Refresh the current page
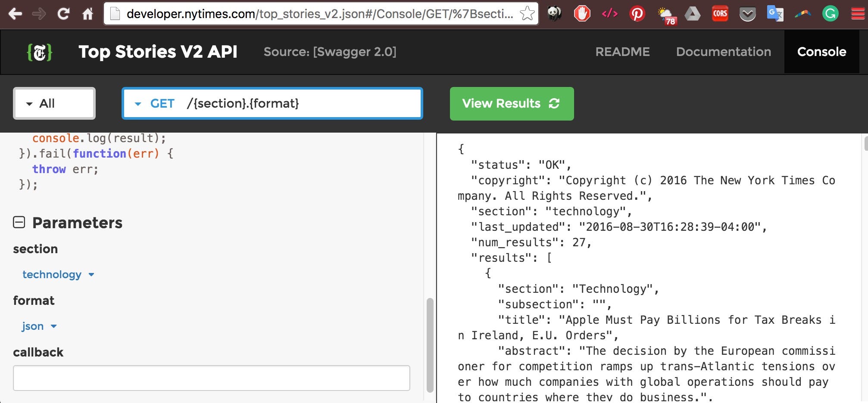Viewport: 868px width, 403px height. coord(63,13)
